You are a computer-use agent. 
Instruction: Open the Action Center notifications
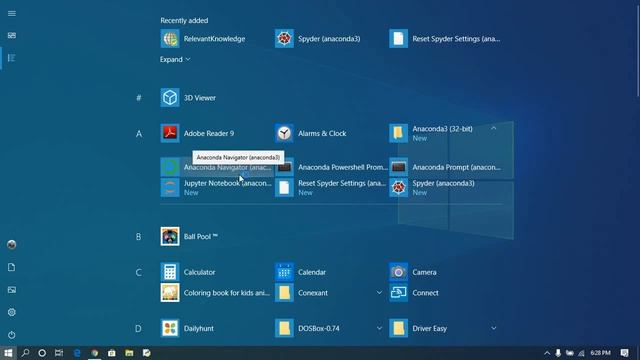pos(624,353)
